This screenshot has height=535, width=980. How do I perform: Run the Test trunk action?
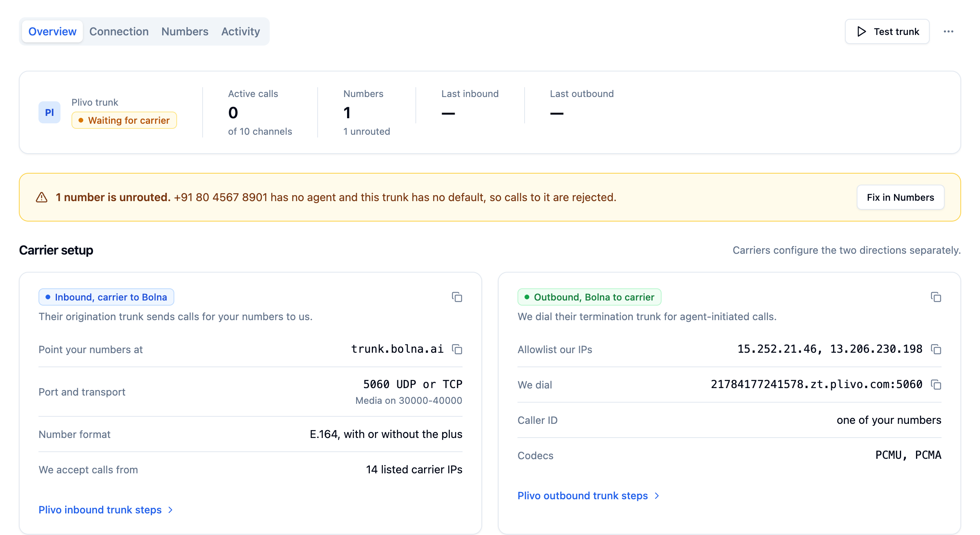887,31
